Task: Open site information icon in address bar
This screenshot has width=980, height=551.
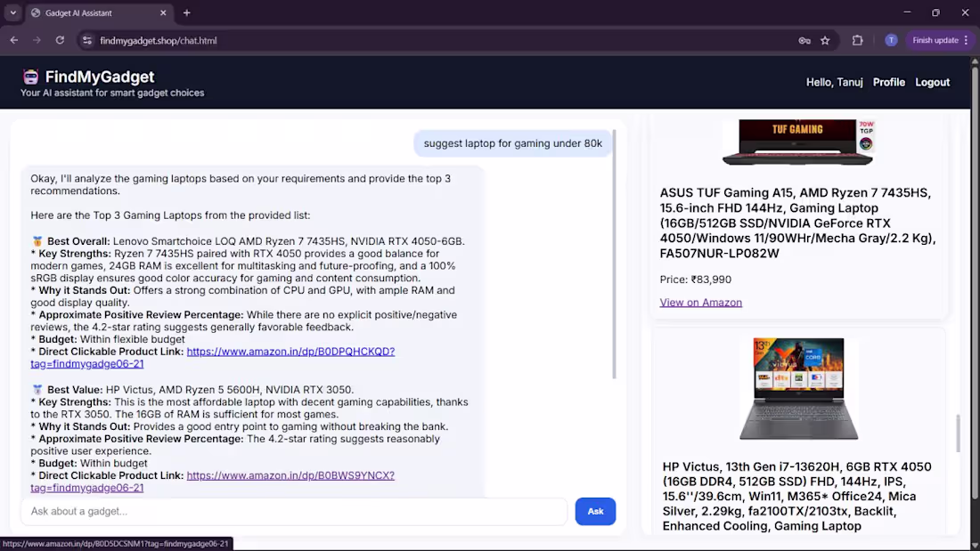Action: coord(87,41)
